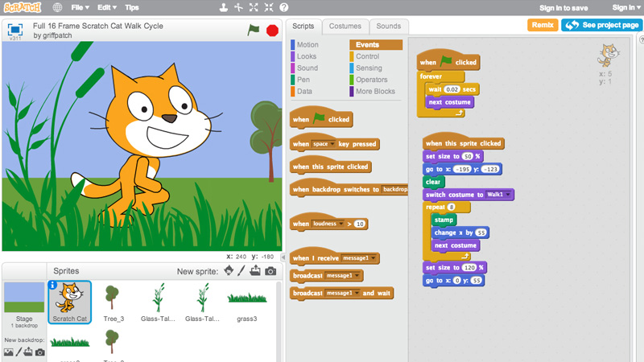Select the Shrink sprite tool

(x=269, y=7)
